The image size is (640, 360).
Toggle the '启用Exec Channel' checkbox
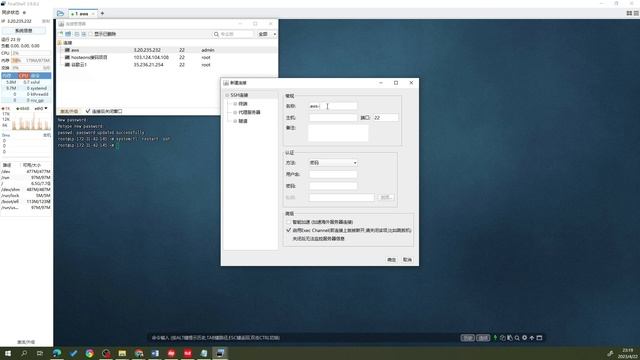(x=289, y=230)
